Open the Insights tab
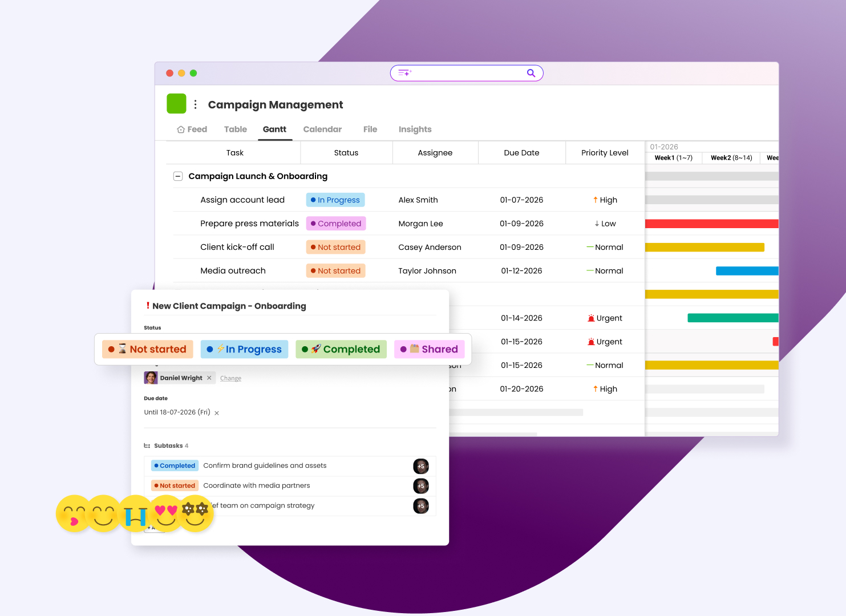Image resolution: width=846 pixels, height=616 pixels. 415,129
